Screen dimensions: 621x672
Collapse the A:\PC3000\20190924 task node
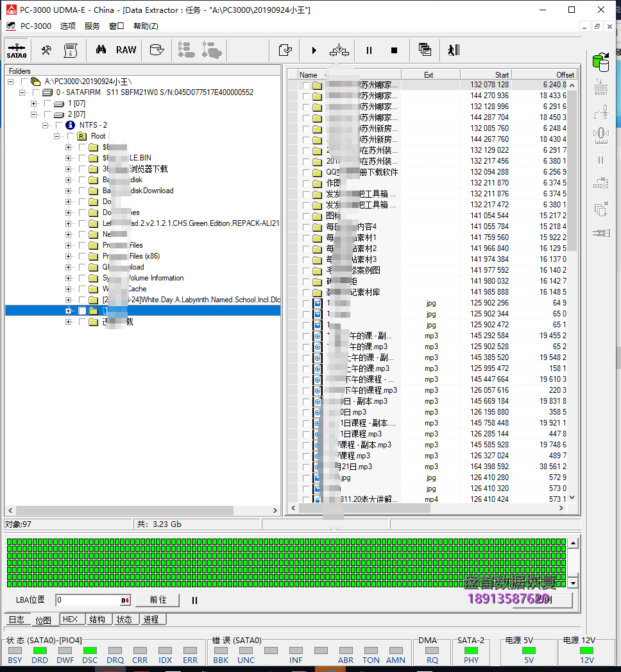11,82
